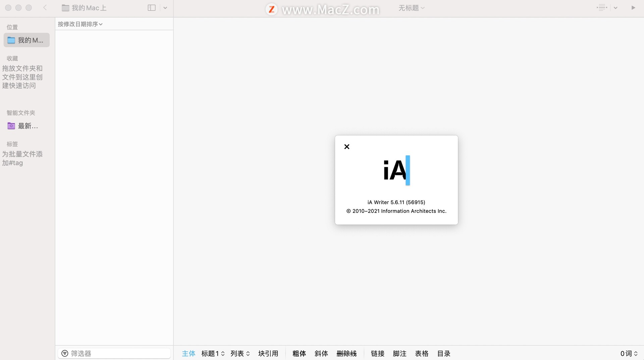Open the sidebar layout dropdown arrow
This screenshot has width=644, height=360.
(165, 8)
